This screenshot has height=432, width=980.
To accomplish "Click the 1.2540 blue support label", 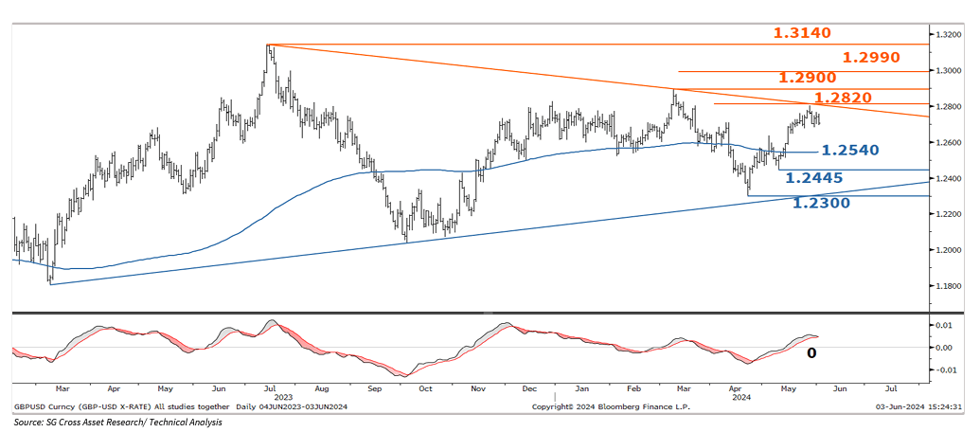I will click(x=849, y=151).
